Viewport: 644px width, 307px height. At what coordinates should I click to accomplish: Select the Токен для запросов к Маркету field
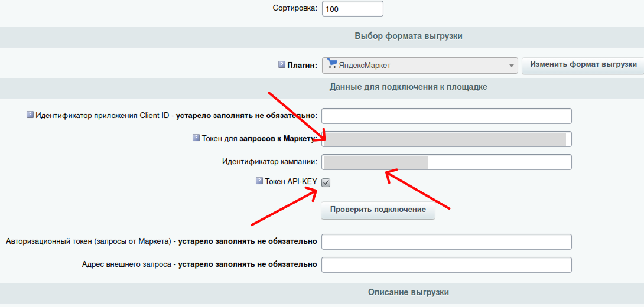[x=446, y=139]
